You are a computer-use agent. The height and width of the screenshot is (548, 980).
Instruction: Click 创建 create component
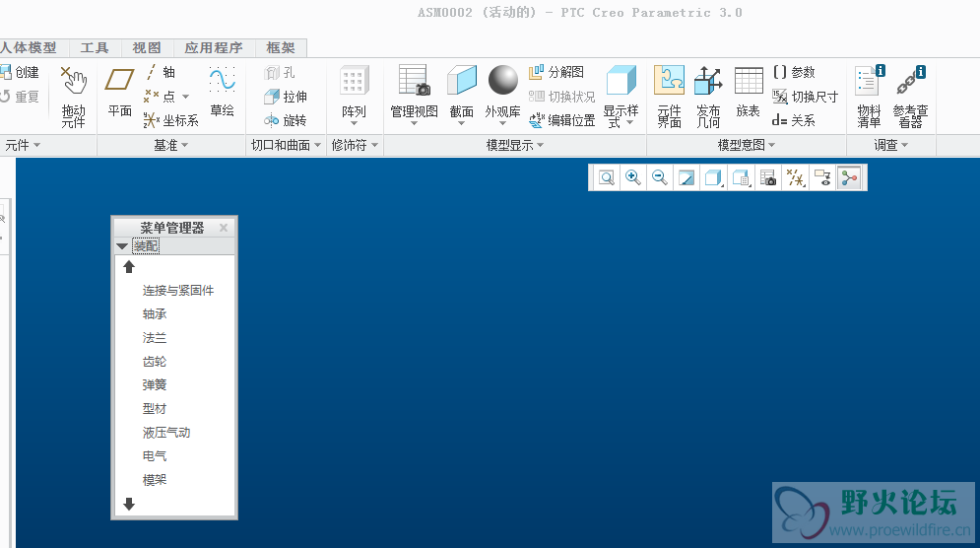click(x=20, y=72)
